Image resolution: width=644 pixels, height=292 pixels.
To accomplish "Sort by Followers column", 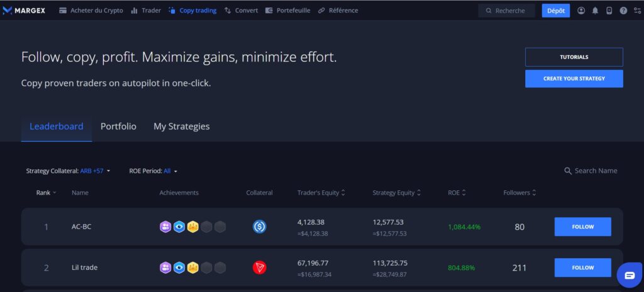I will pos(519,193).
